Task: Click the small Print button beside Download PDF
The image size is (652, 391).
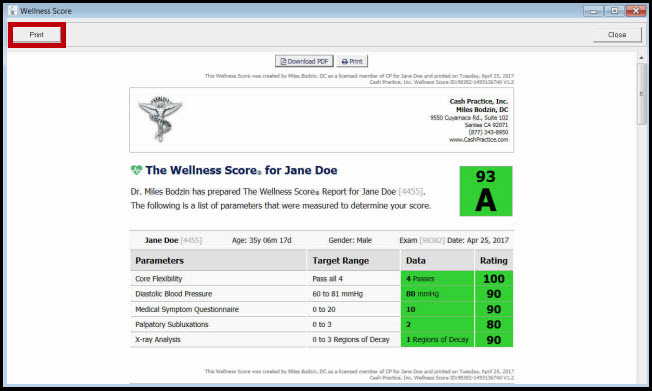Action: click(352, 61)
